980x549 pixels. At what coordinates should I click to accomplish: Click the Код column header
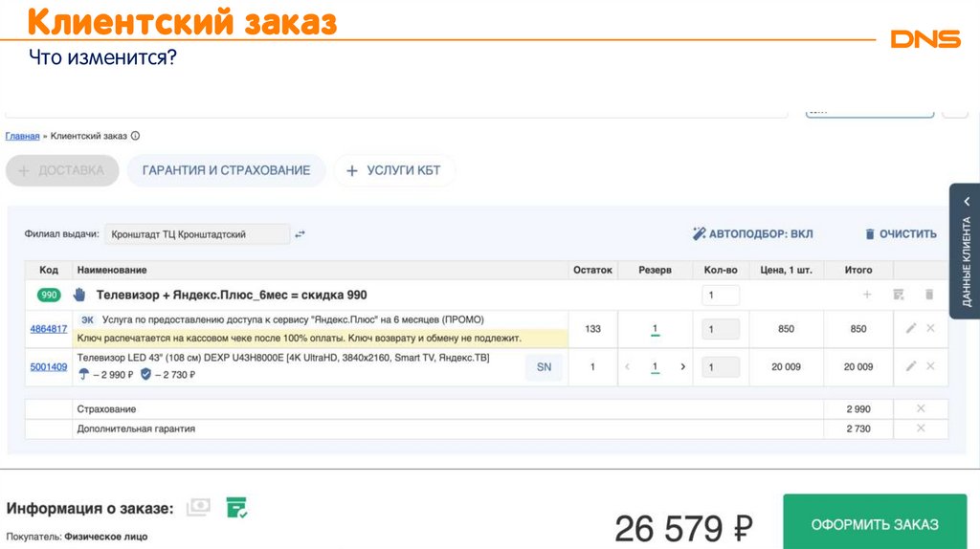[x=49, y=270]
